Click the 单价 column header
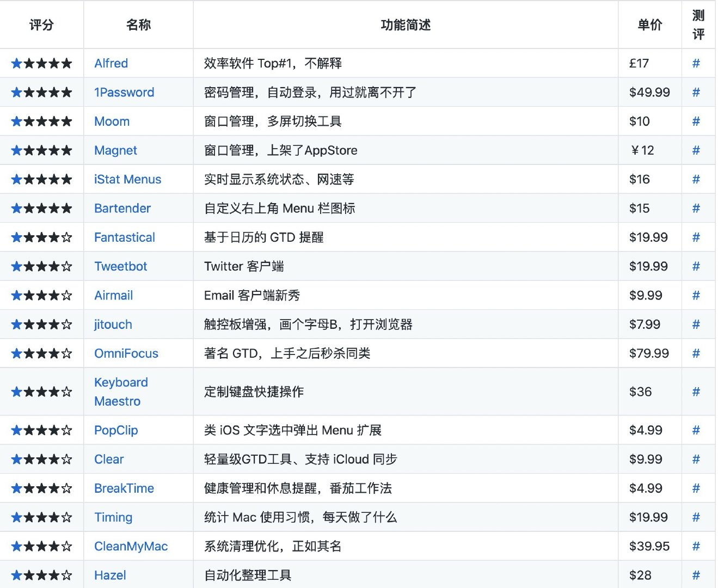718x588 pixels. 650,24
